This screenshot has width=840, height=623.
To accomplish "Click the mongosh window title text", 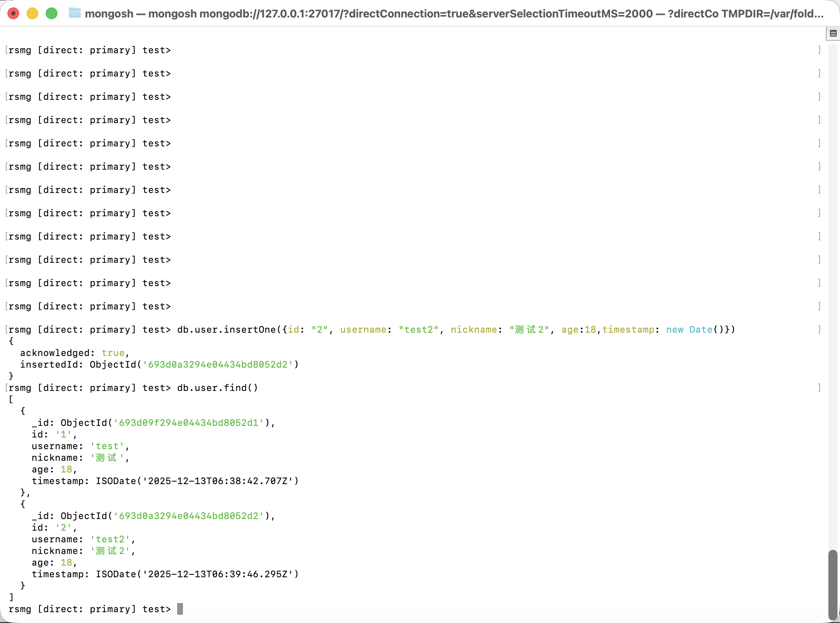I will (453, 14).
